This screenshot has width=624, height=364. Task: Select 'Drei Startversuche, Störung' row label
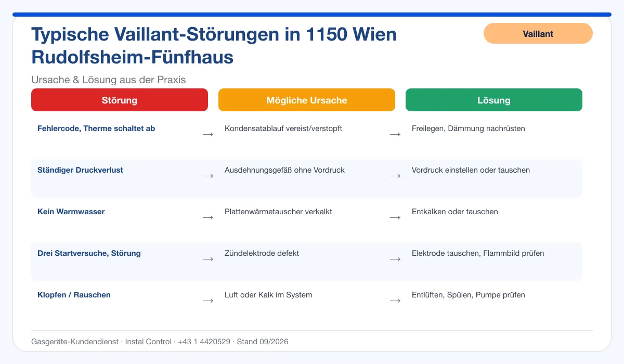pyautogui.click(x=89, y=253)
